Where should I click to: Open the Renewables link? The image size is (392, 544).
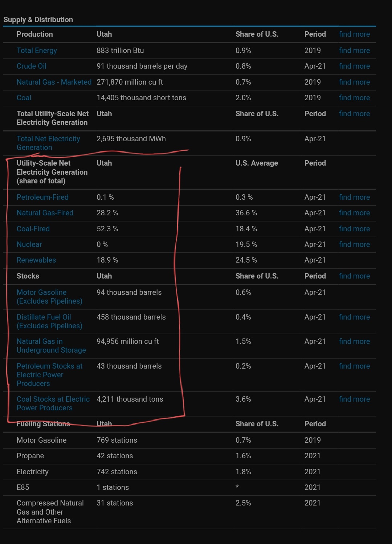click(36, 260)
